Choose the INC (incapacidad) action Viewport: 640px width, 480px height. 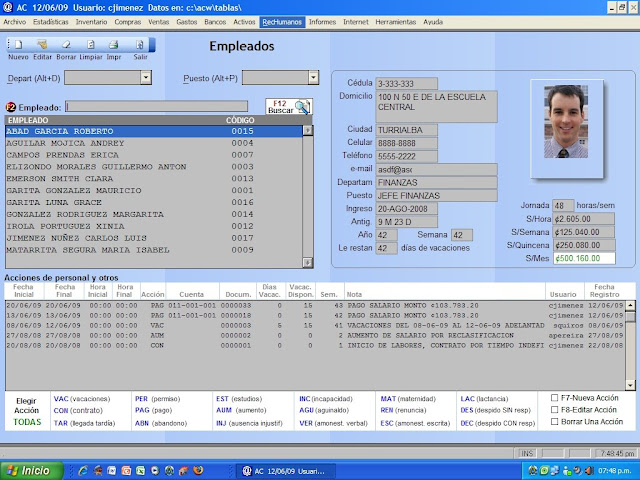coord(325,399)
